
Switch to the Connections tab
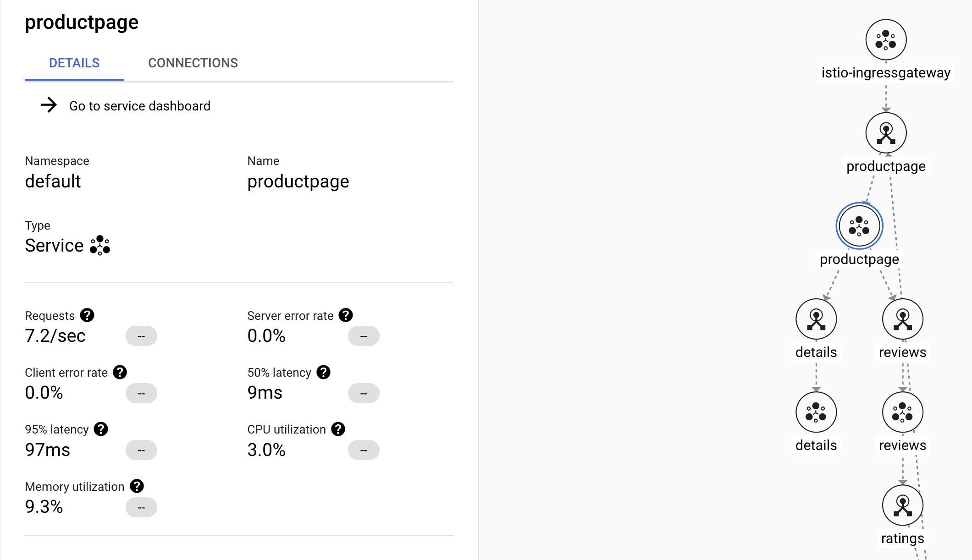pos(193,63)
